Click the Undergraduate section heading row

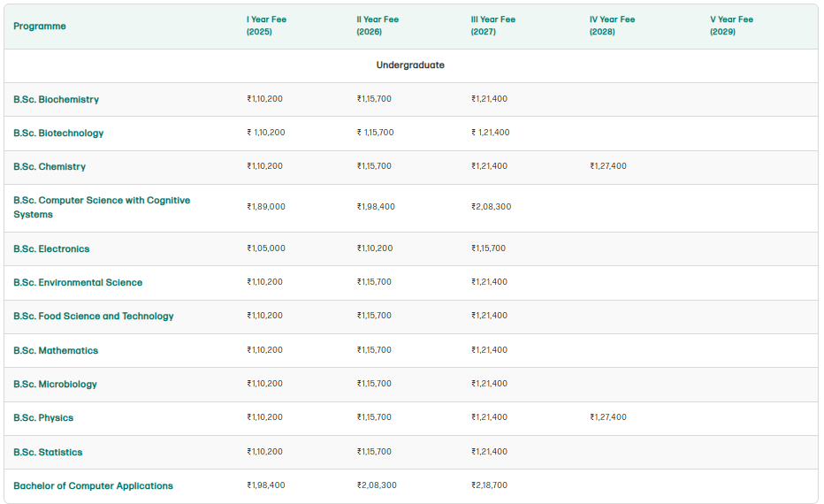point(410,65)
